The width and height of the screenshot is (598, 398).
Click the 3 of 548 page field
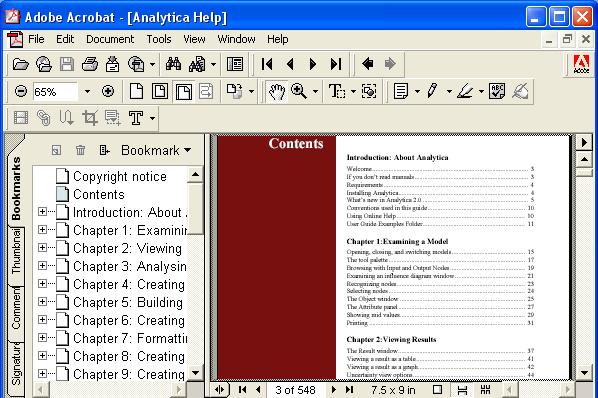point(295,390)
